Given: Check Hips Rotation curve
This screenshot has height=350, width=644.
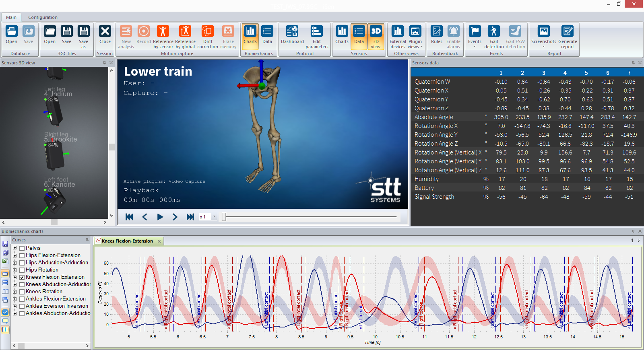Looking at the screenshot, I should tap(22, 270).
